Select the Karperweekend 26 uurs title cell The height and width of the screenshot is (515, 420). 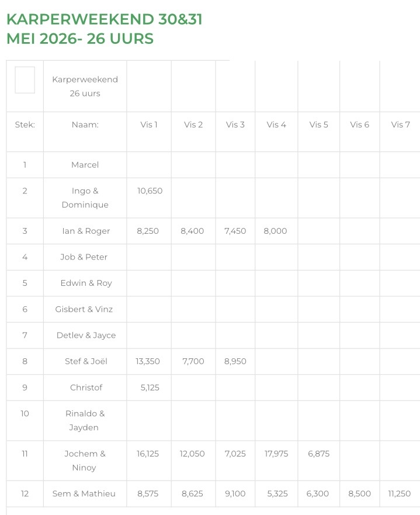85,87
